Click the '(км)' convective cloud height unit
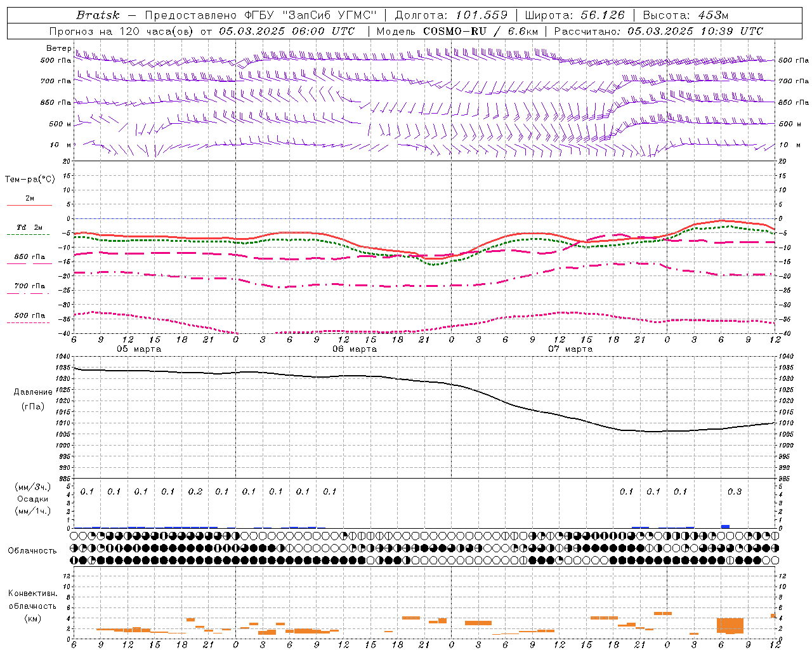Image resolution: width=812 pixels, height=650 pixels. [32, 618]
